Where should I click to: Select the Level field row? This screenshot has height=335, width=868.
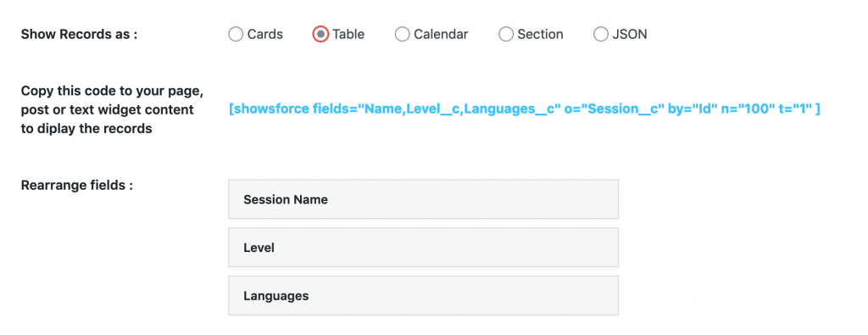(x=424, y=248)
